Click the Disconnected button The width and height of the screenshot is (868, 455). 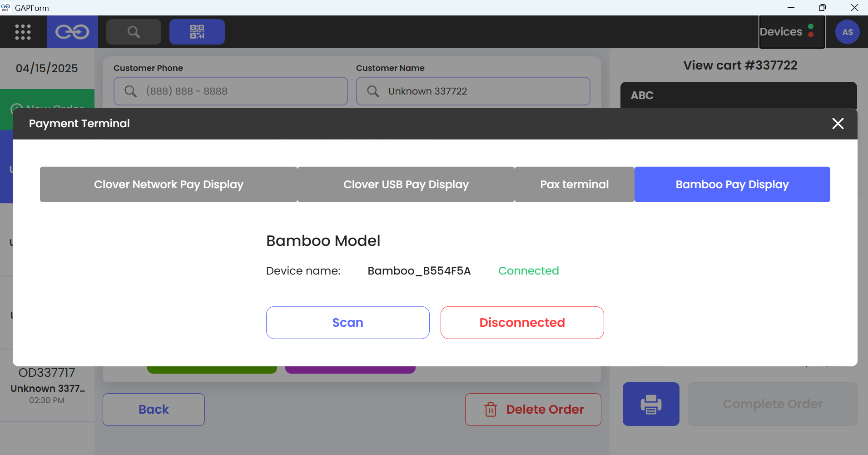point(522,323)
